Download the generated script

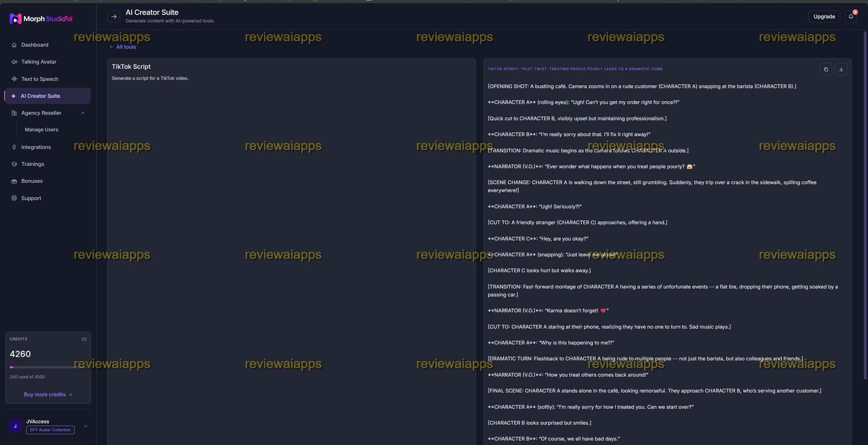(841, 69)
